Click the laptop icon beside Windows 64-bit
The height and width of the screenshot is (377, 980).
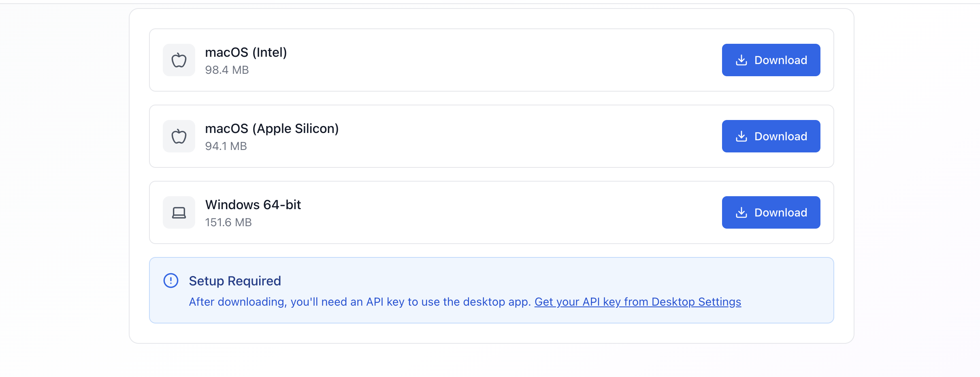point(179,212)
